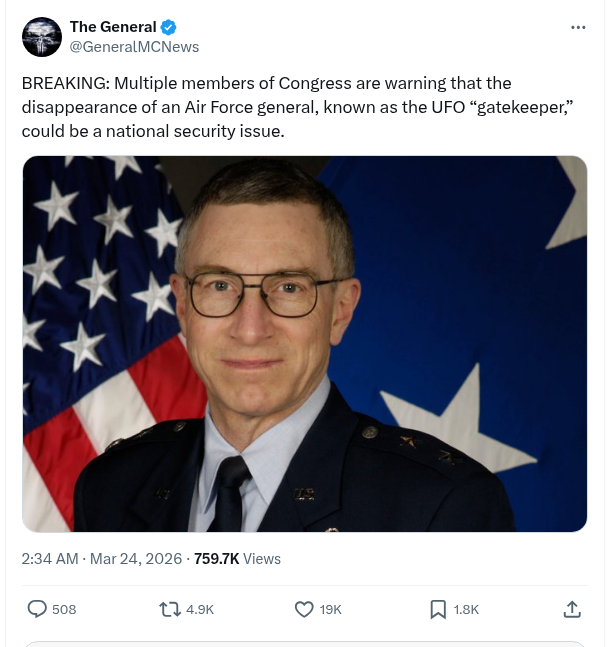The image size is (608, 647).
Task: Click the BREAKING tweet text body
Action: click(x=298, y=107)
